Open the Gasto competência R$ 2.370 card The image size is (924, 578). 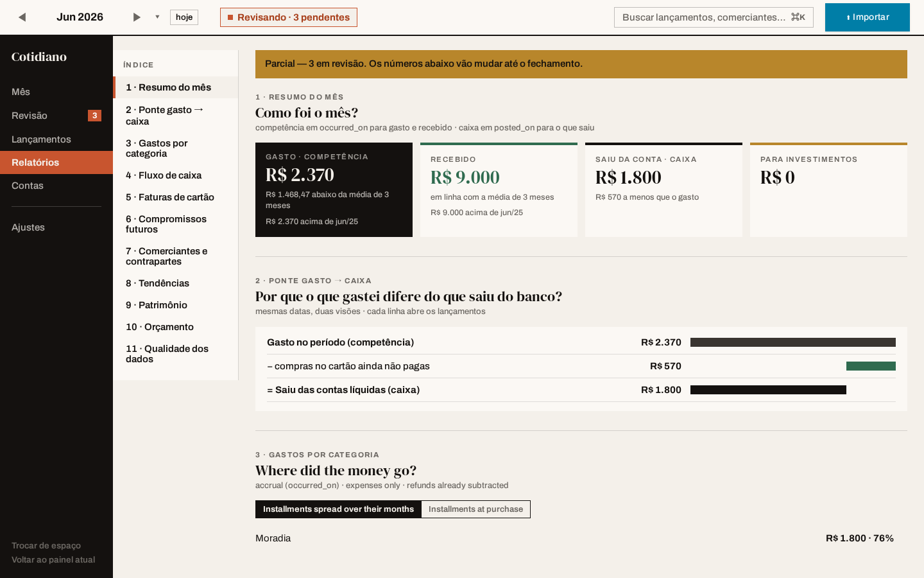click(334, 189)
